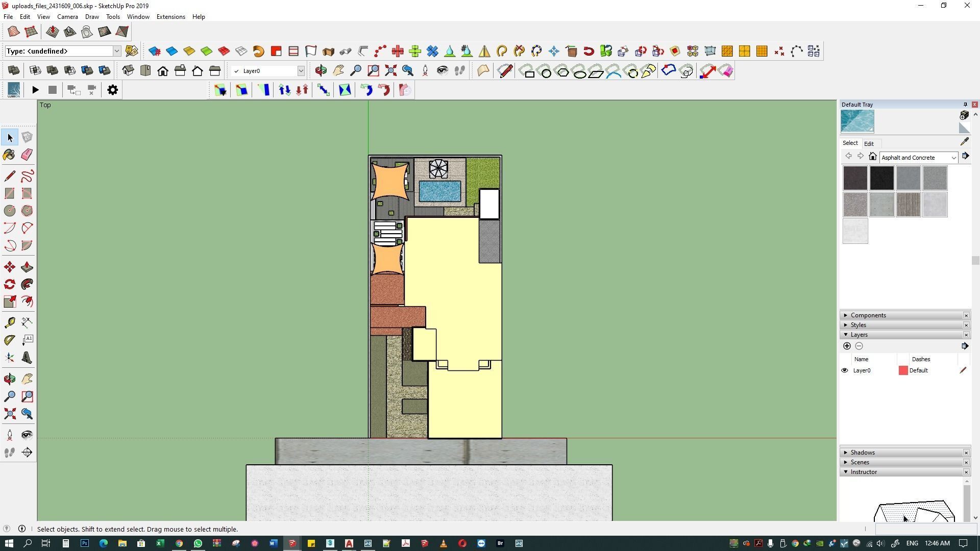Image resolution: width=980 pixels, height=551 pixels.
Task: Click the add layer plus button
Action: (847, 346)
